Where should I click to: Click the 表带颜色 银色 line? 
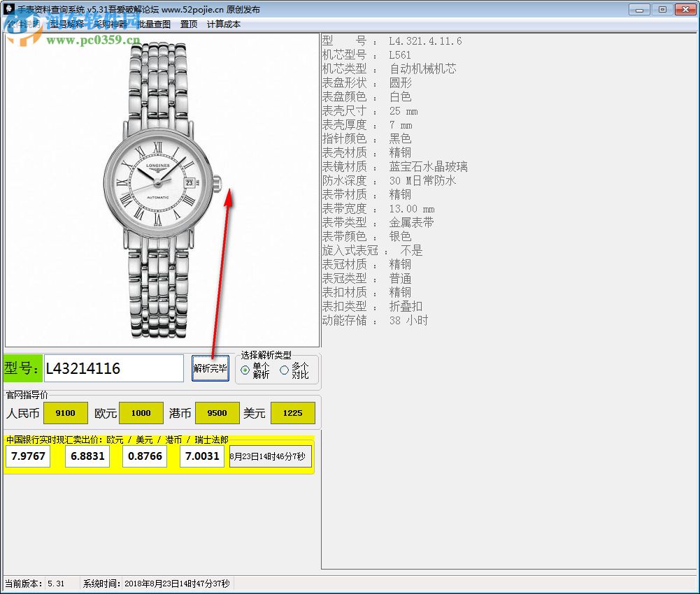(367, 236)
